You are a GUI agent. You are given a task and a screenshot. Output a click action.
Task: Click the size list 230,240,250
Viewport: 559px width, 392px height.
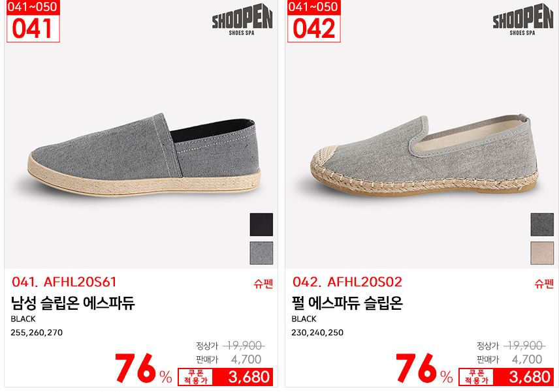[x=317, y=333]
